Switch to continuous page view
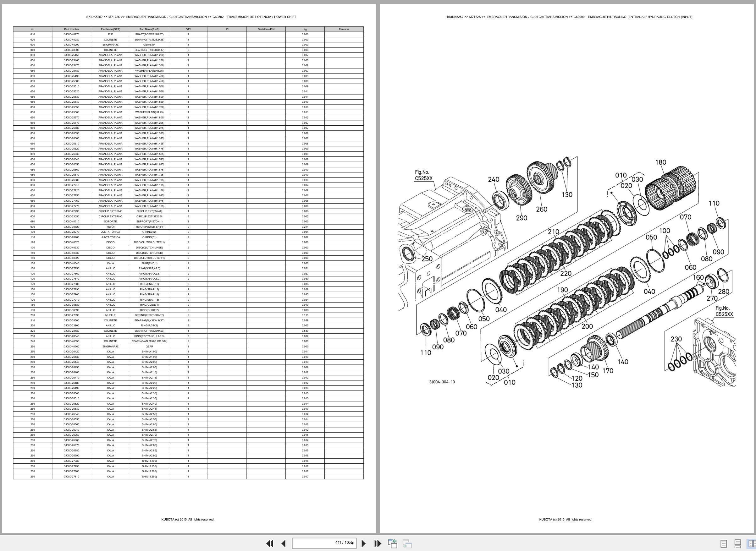Screen dimensions: 756x551 pos(738,544)
